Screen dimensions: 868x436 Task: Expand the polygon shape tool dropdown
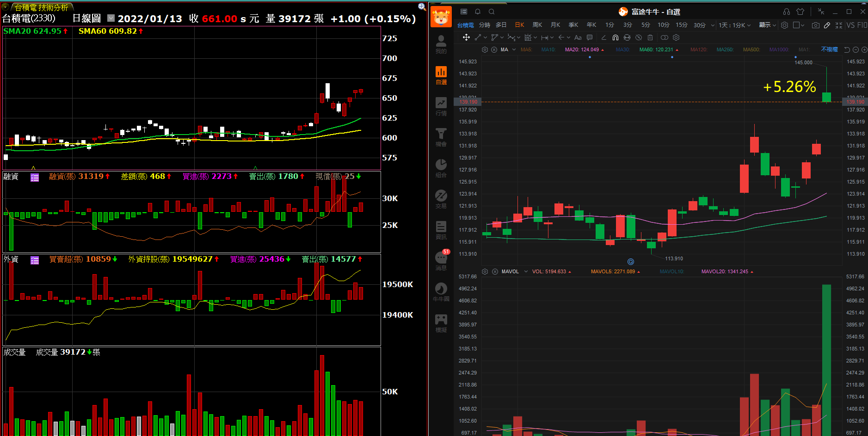[x=502, y=37]
